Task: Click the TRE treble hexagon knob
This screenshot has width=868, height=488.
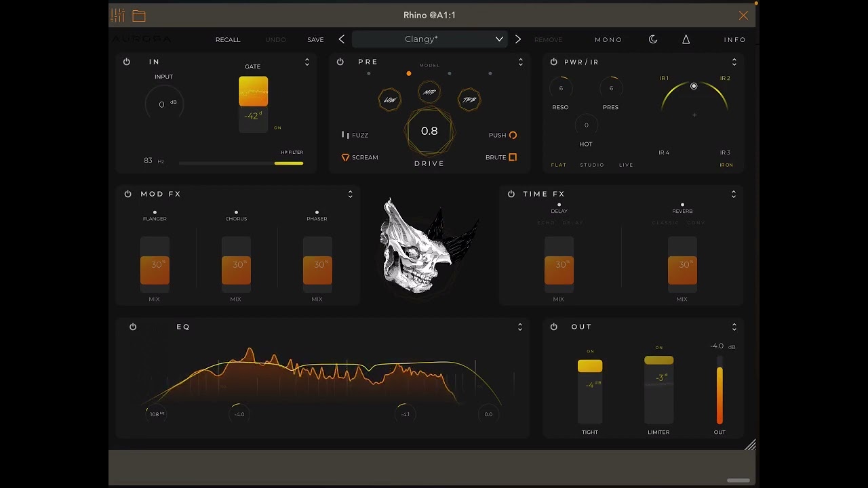Action: tap(469, 100)
